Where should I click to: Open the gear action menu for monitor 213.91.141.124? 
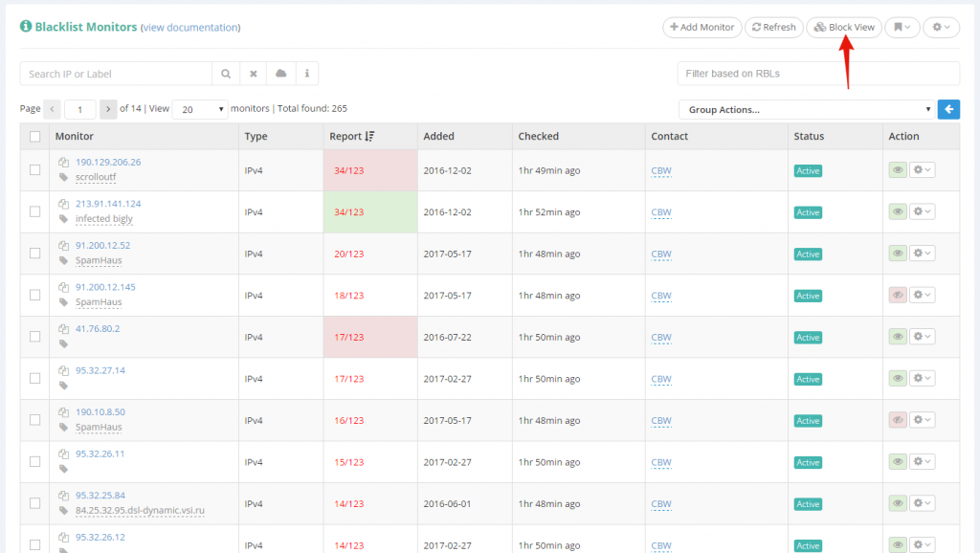(x=922, y=211)
